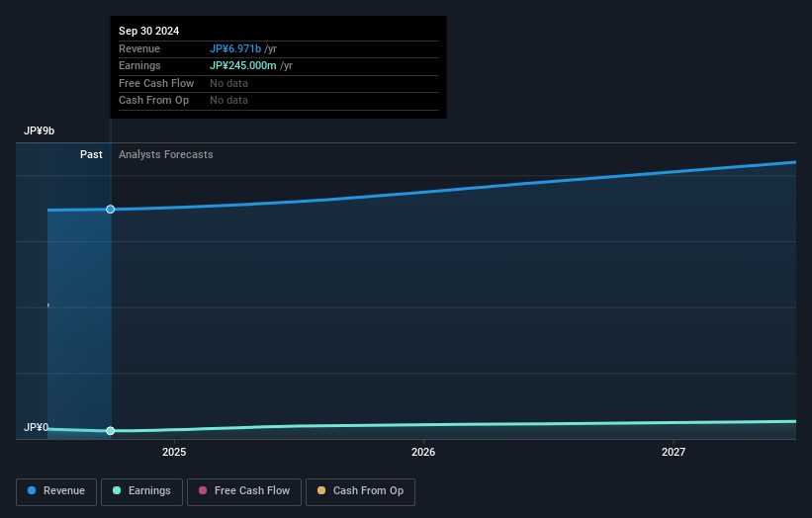Toggle the Free Cash Flow legend button
The height and width of the screenshot is (518, 812).
coord(244,491)
